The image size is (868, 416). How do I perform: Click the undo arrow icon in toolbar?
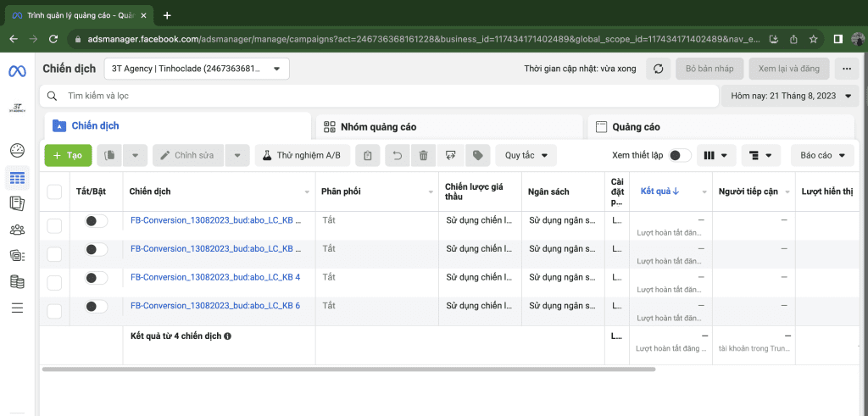coord(397,155)
